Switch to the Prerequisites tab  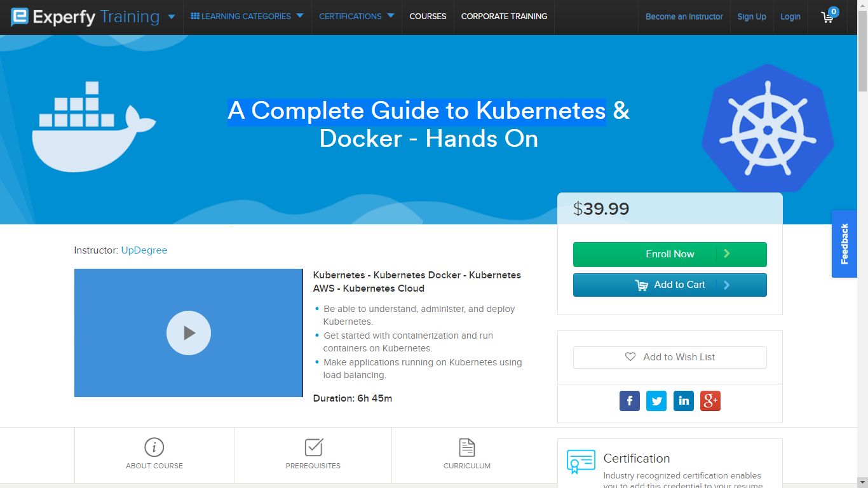point(313,455)
